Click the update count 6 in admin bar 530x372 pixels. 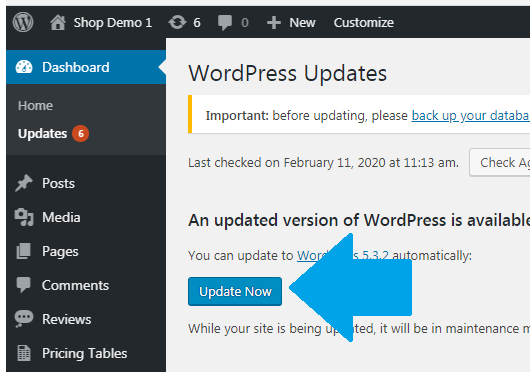click(x=197, y=23)
